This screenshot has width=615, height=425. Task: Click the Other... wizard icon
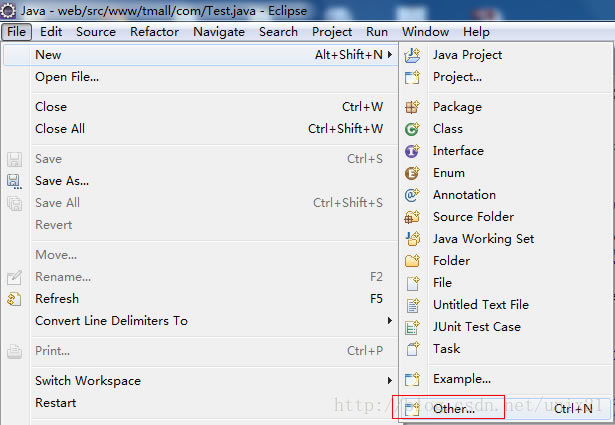[x=412, y=409]
